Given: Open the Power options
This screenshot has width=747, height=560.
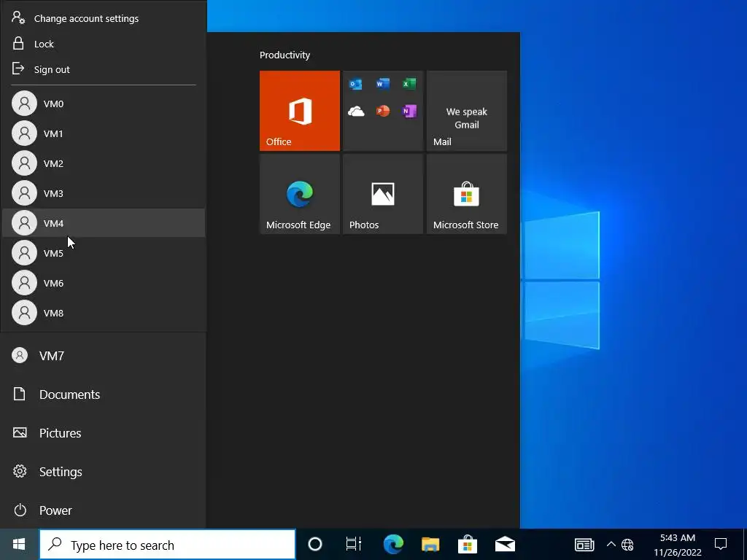Looking at the screenshot, I should (x=103, y=510).
